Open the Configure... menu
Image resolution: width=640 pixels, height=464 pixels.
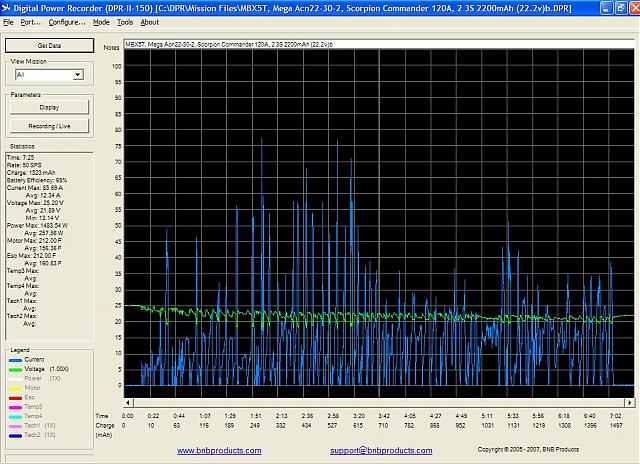[x=67, y=21]
